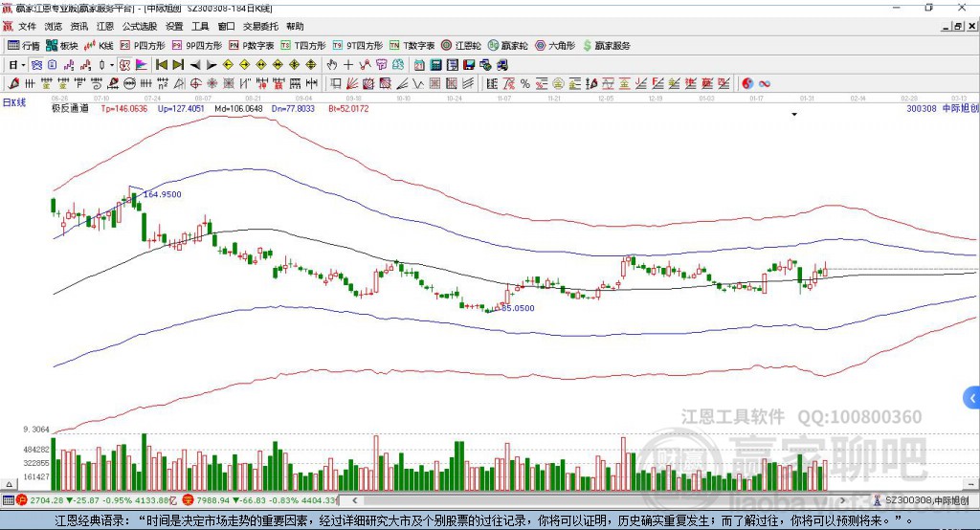Click the last yellow diamond arrows icon
Screen dimensions: 980x530
tap(311, 65)
